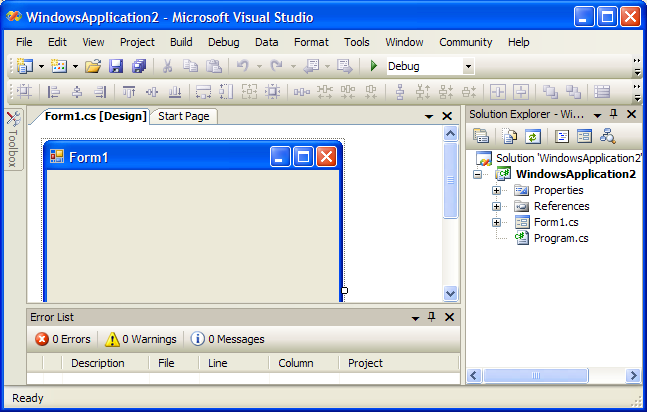Image resolution: width=647 pixels, height=412 pixels.
Task: Open Properties icon in Solution Explorer toolbar
Action: pyautogui.click(x=481, y=136)
